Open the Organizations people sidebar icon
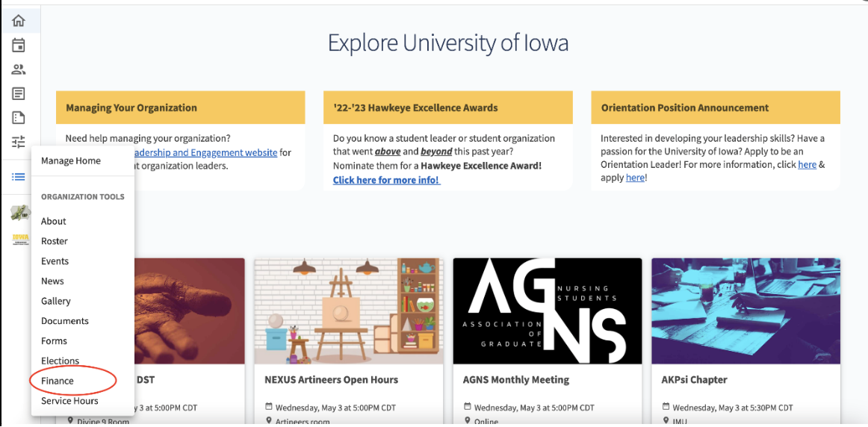The width and height of the screenshot is (868, 427). click(x=19, y=69)
